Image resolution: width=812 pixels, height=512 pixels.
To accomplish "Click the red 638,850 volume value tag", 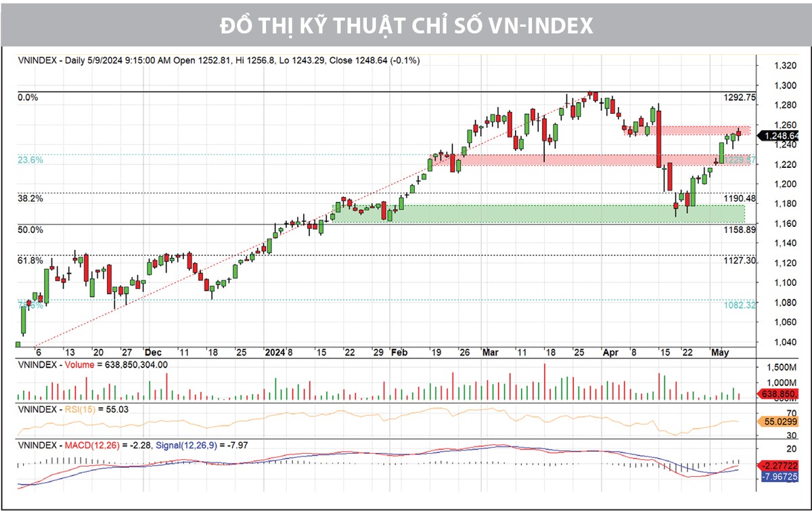I will (x=780, y=392).
